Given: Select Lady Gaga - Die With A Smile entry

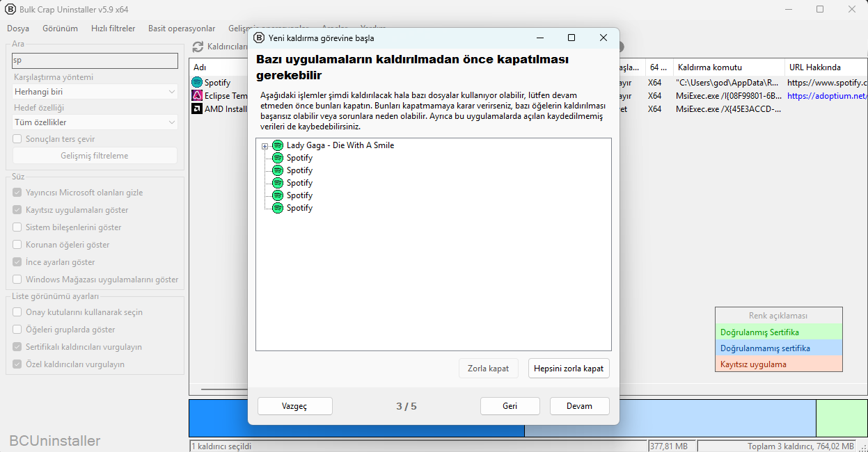Looking at the screenshot, I should pos(340,145).
